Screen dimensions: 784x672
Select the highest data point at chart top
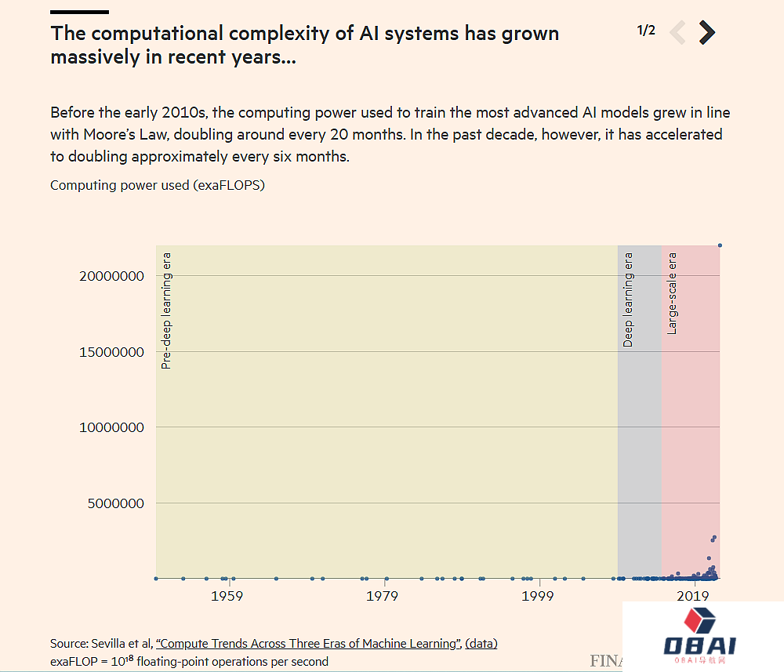click(720, 245)
